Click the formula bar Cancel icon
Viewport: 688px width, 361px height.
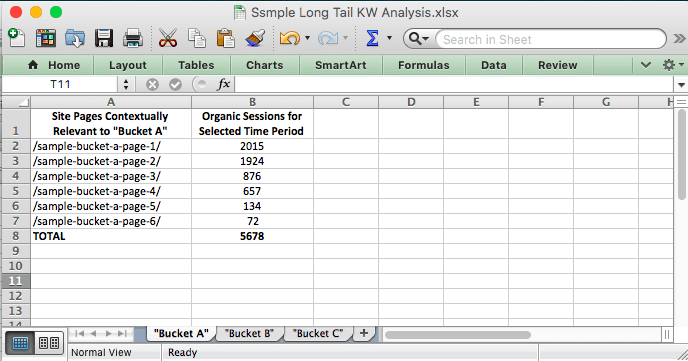[x=152, y=84]
